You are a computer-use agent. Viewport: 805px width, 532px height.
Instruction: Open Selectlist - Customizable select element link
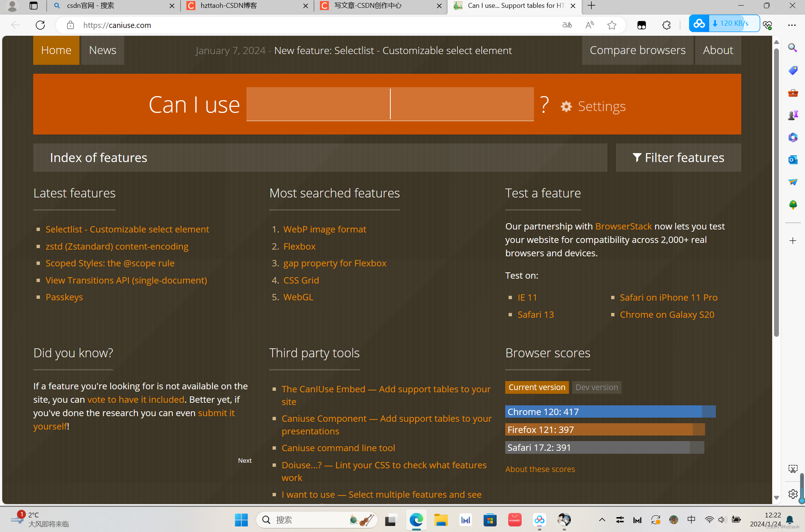tap(127, 229)
